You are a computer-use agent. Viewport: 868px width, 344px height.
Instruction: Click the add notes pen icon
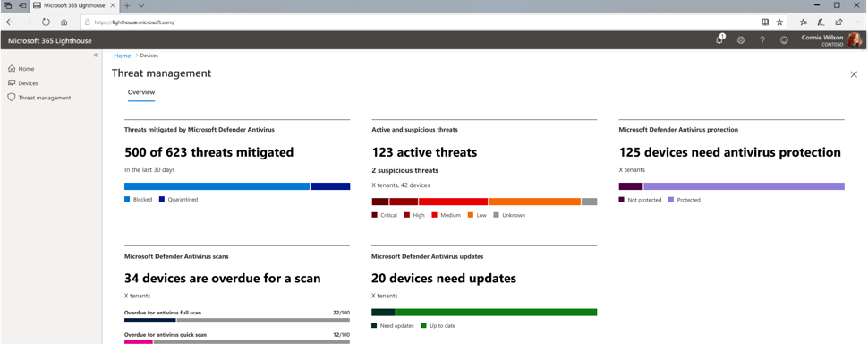tap(821, 22)
